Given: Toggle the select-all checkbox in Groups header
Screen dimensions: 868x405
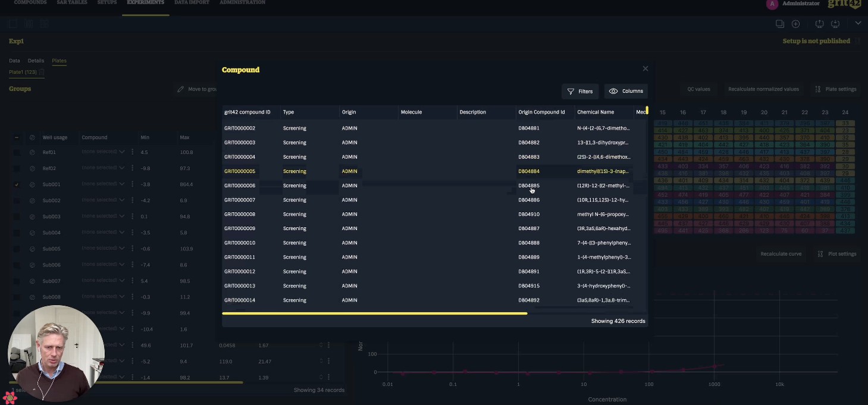Looking at the screenshot, I should 17,137.
